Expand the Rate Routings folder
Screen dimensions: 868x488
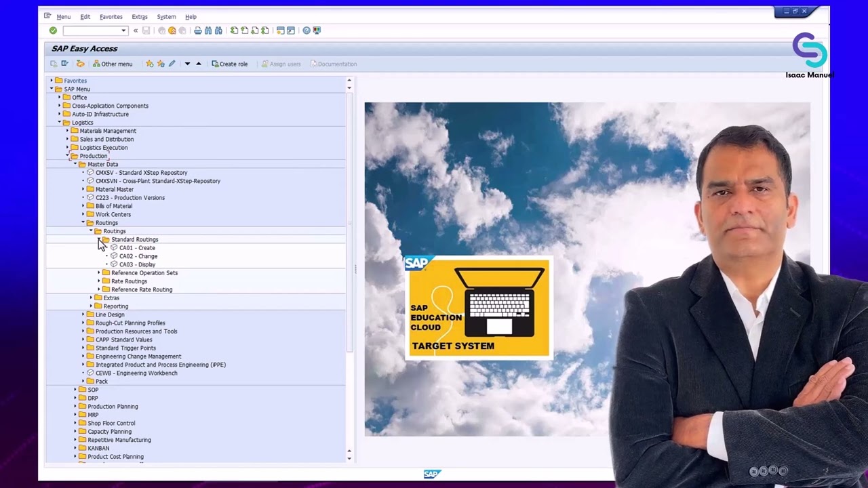(99, 281)
